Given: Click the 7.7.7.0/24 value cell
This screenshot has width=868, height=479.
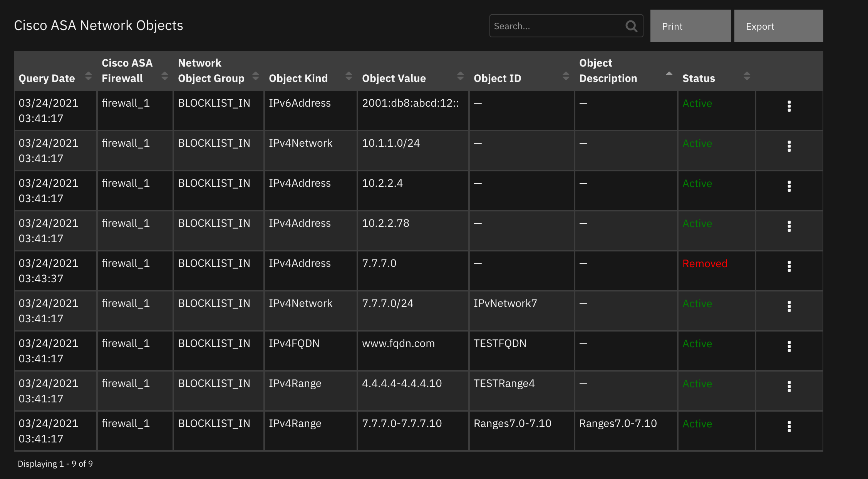Looking at the screenshot, I should pos(413,311).
